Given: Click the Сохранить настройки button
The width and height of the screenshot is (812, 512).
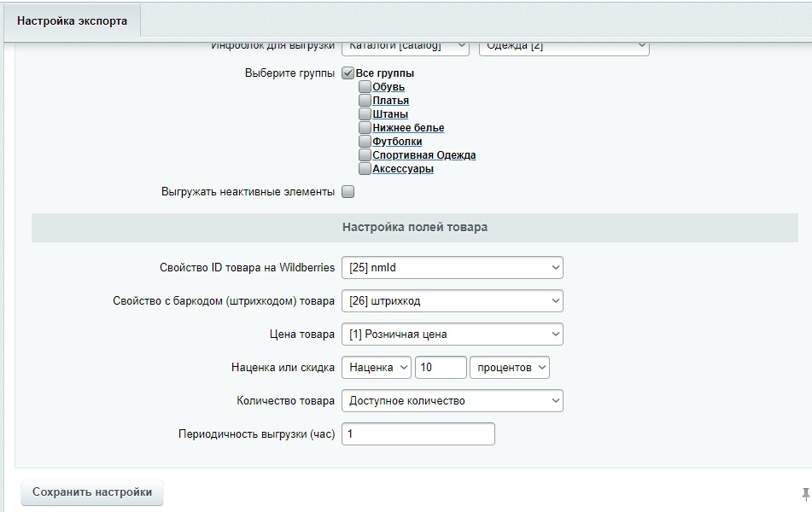Looking at the screenshot, I should 91,492.
